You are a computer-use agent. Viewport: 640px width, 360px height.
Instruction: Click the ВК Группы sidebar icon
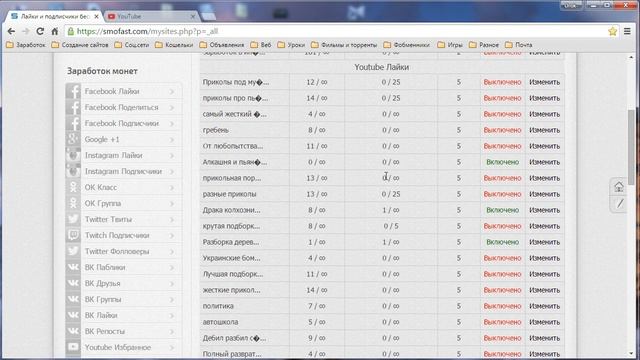click(x=73, y=299)
